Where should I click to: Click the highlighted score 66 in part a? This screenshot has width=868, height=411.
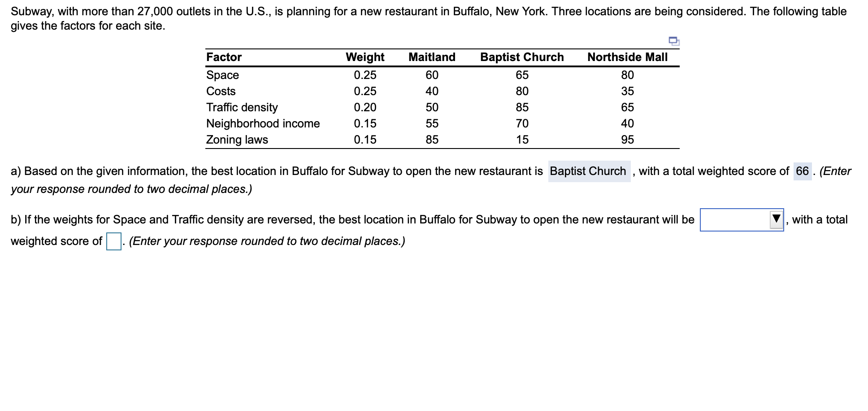tap(802, 171)
